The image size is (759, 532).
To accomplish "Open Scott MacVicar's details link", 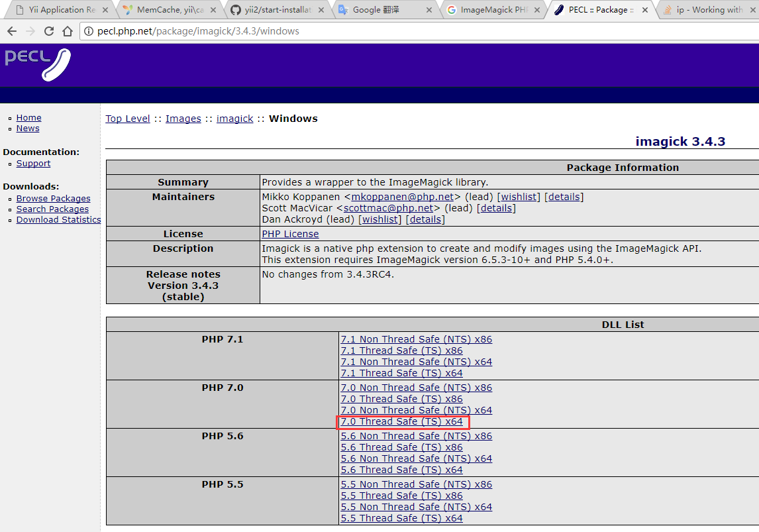I will click(x=496, y=208).
